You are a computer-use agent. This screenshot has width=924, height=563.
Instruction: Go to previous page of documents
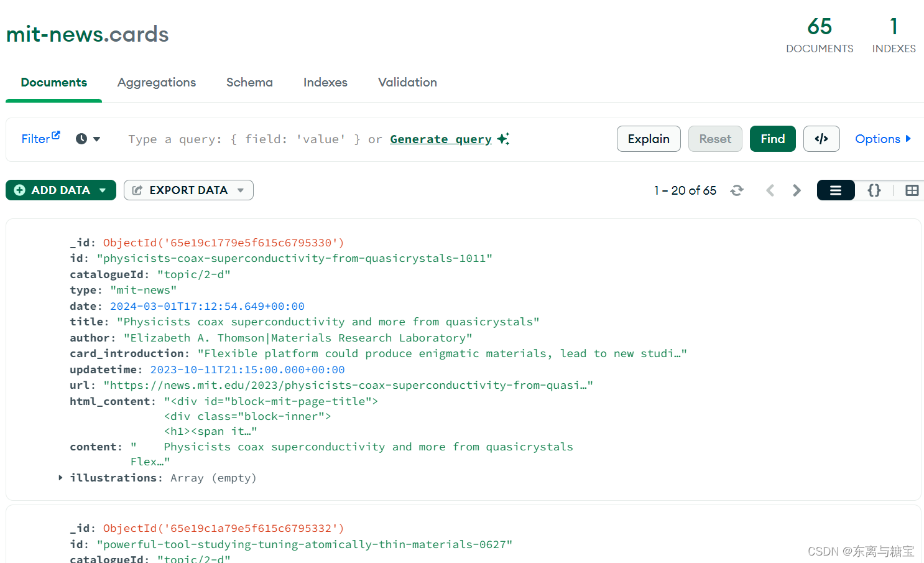[x=770, y=190]
